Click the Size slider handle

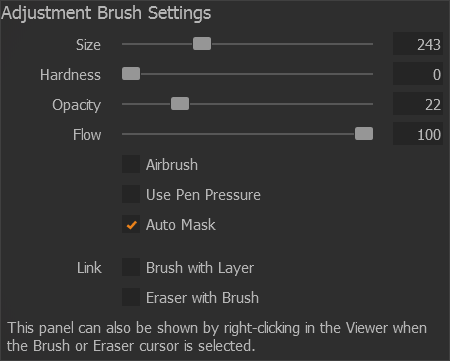(202, 44)
